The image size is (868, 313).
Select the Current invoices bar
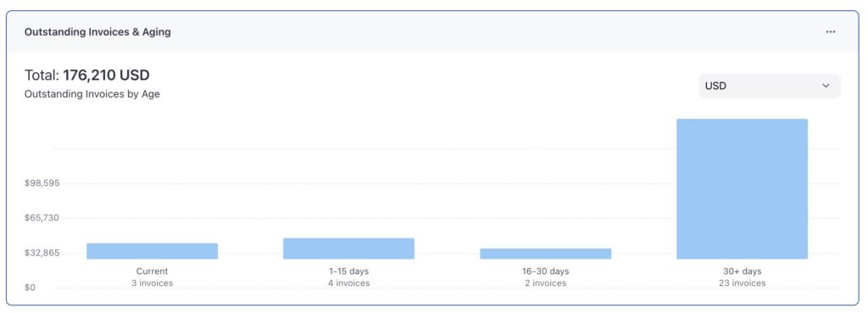point(153,251)
